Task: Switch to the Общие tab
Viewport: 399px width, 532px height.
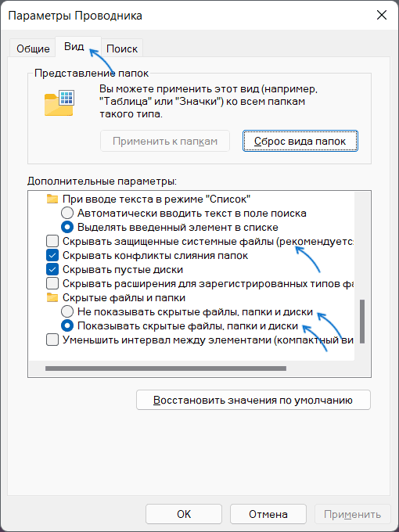Action: [33, 49]
